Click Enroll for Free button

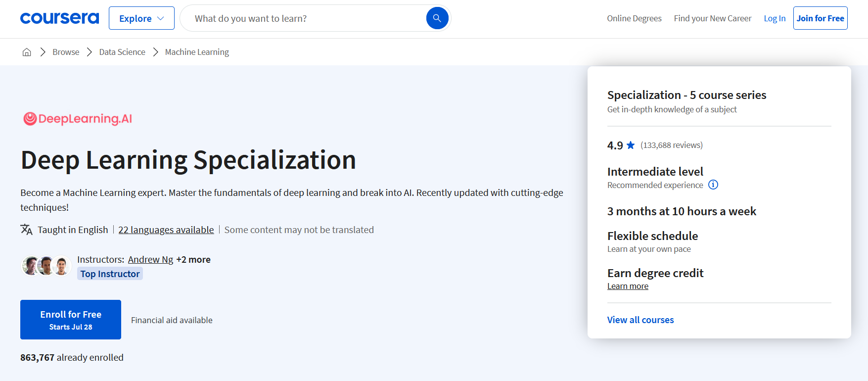point(71,320)
